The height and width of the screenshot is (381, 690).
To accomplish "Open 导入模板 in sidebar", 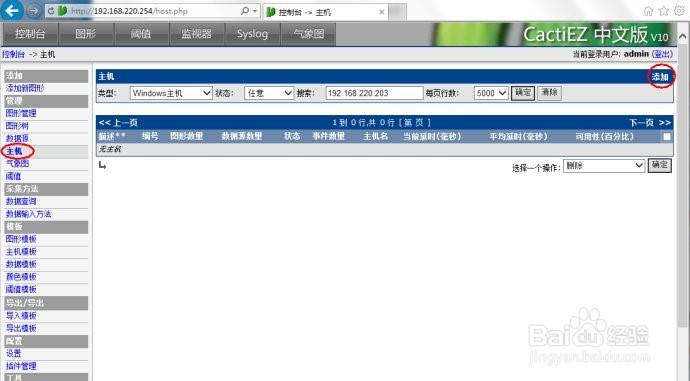I will tap(21, 316).
